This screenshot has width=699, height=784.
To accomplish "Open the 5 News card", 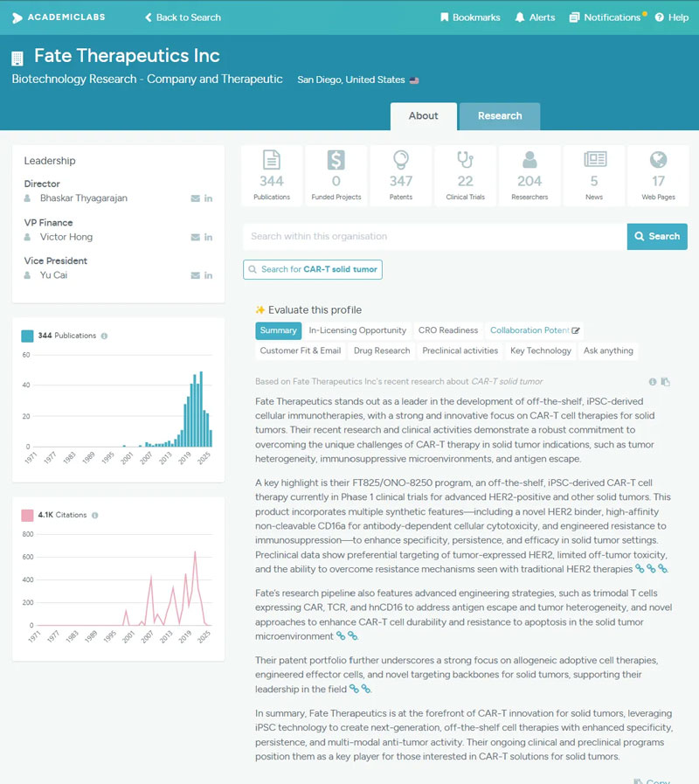I will pyautogui.click(x=594, y=176).
